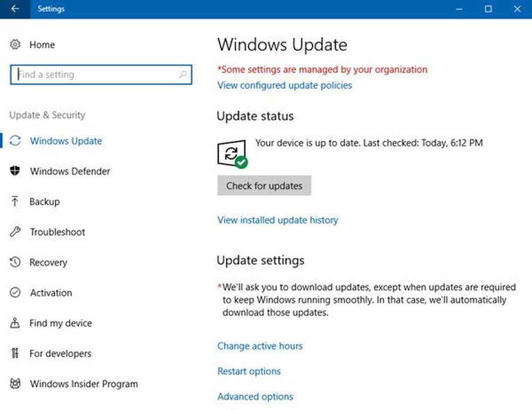Click the Troubleshoot wrench icon
The height and width of the screenshot is (410, 532).
pyautogui.click(x=15, y=232)
